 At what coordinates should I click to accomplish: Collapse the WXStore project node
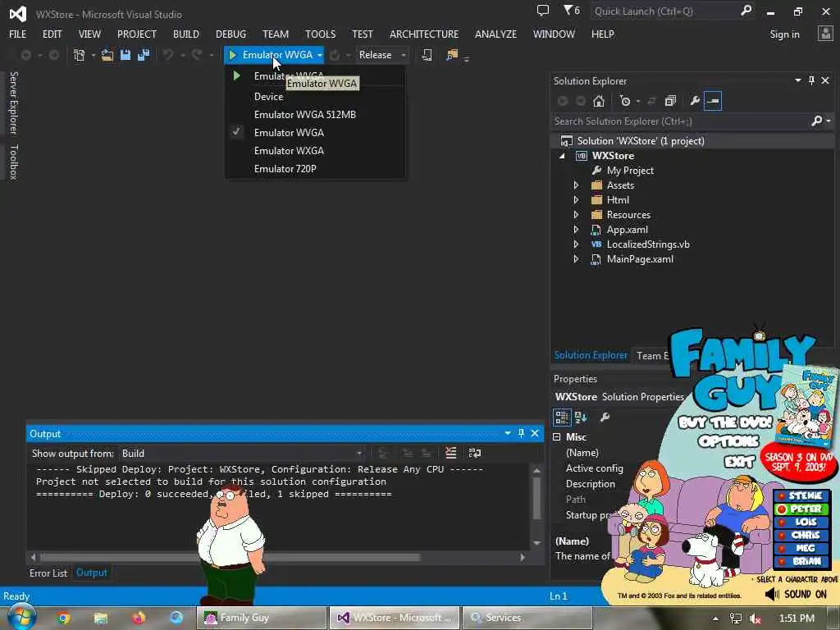(x=562, y=156)
